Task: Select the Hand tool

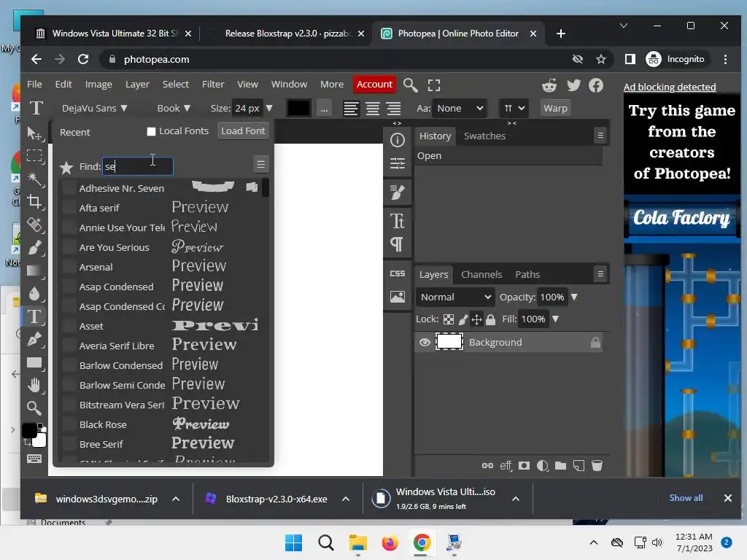Action: (x=34, y=385)
